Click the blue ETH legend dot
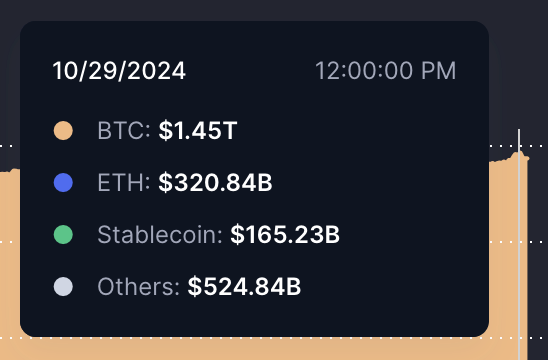 click(x=63, y=182)
